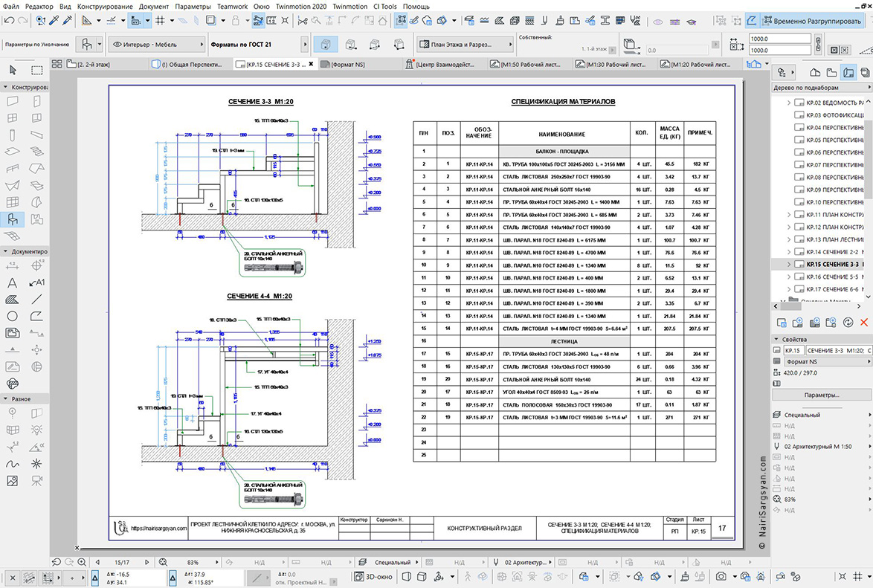Click the Параметры... button

(x=821, y=395)
